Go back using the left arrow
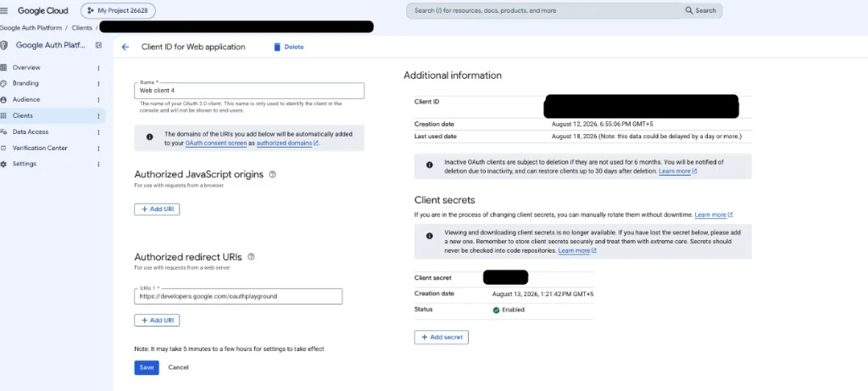This screenshot has width=868, height=391. 125,47
